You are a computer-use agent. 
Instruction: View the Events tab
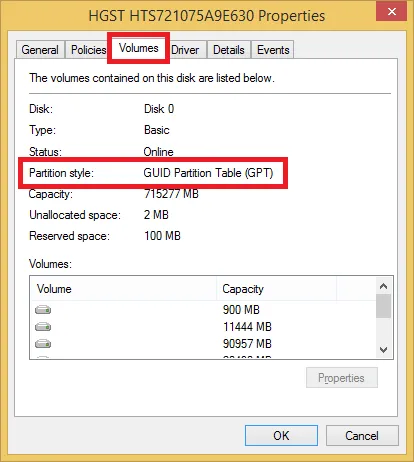click(273, 50)
